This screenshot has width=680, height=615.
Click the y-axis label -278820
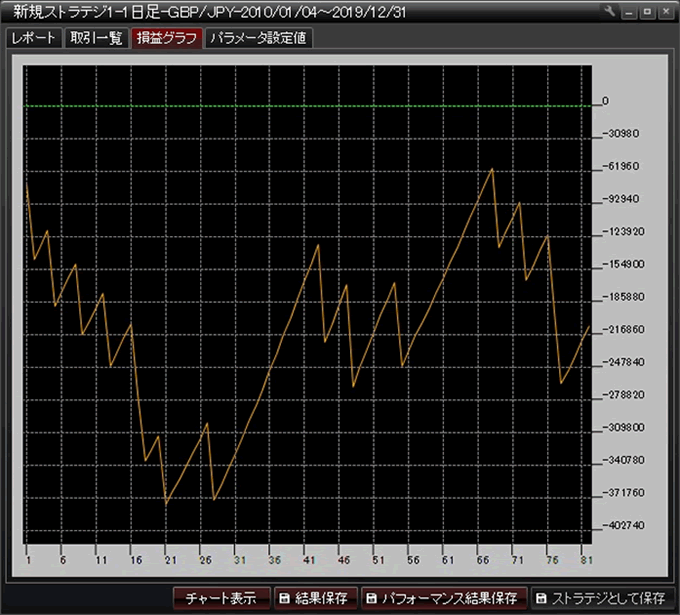point(624,395)
